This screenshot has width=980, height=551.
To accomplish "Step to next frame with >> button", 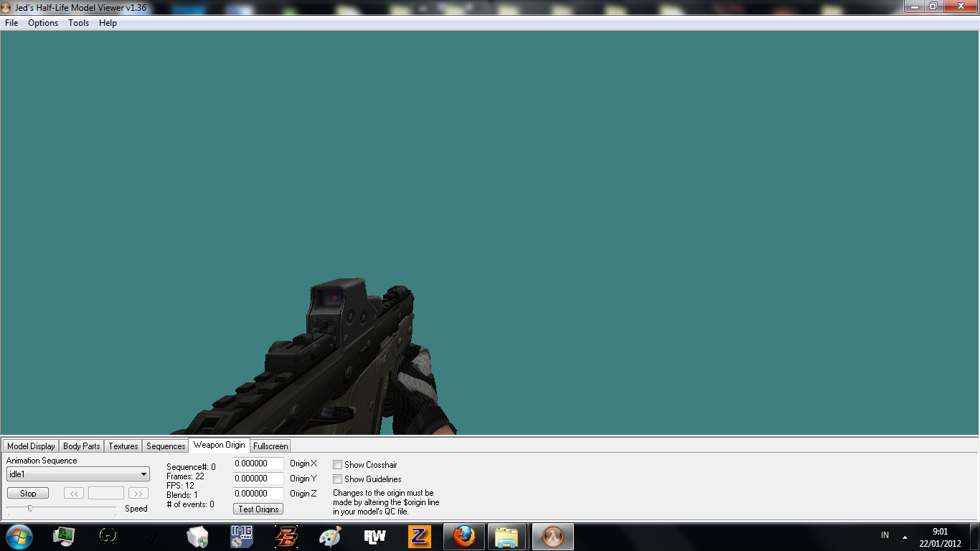I will 138,494.
